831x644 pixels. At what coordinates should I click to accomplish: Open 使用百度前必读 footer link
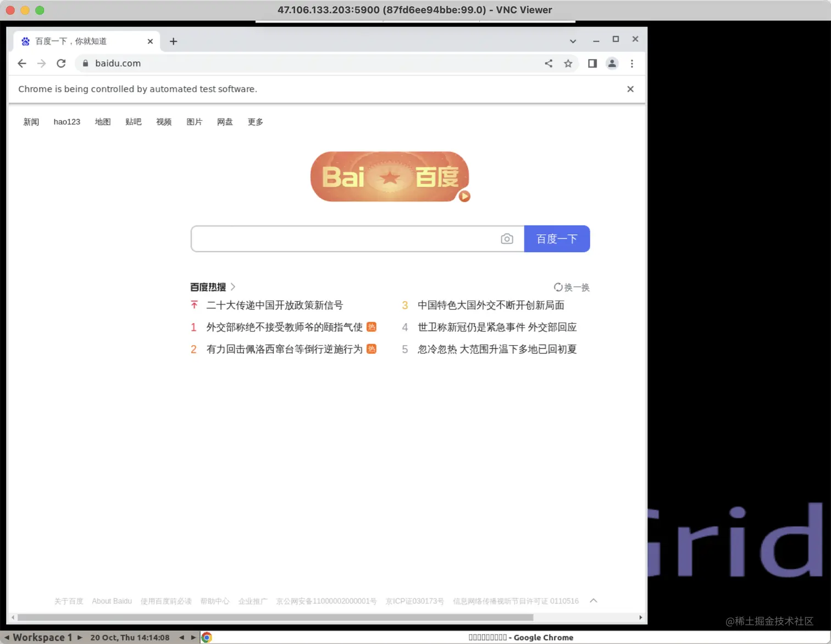(x=166, y=601)
